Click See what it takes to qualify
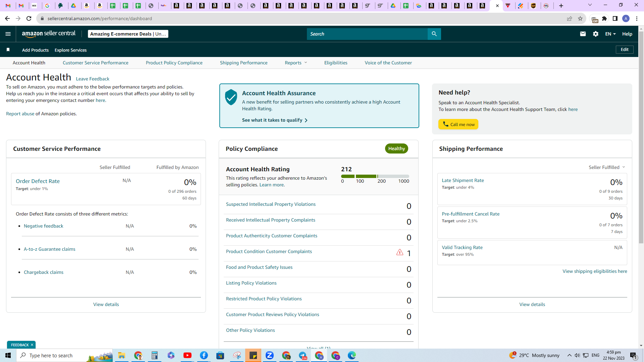Viewport: 644px width, 362px height. (x=275, y=120)
